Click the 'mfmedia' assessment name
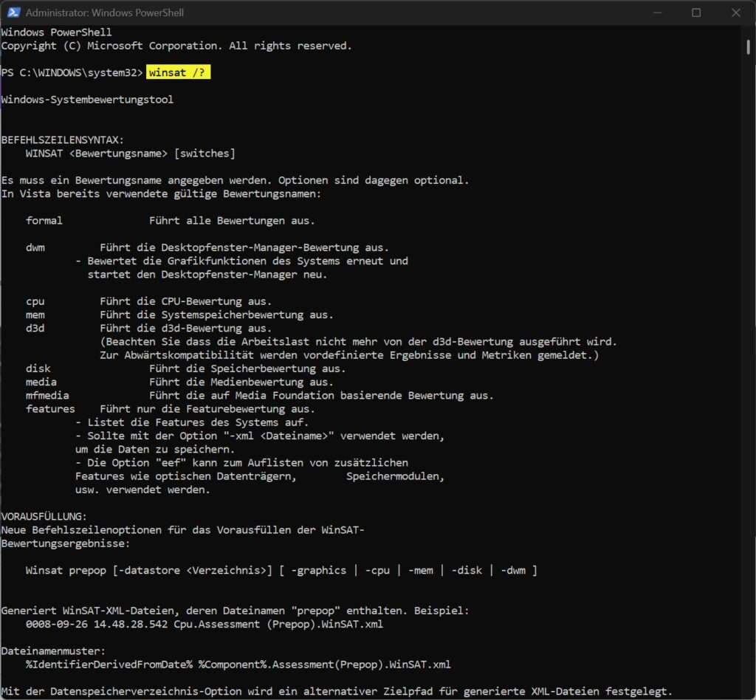Image resolution: width=756 pixels, height=700 pixels. (x=47, y=396)
